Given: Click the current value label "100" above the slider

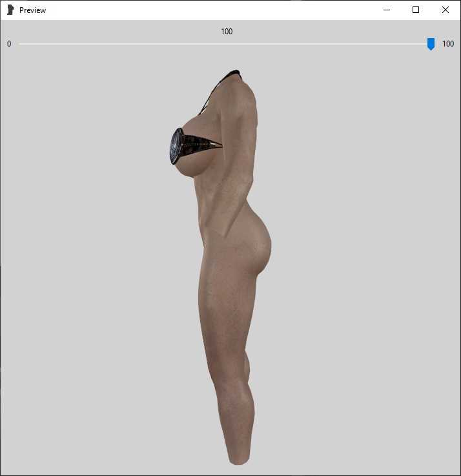Looking at the screenshot, I should point(227,32).
